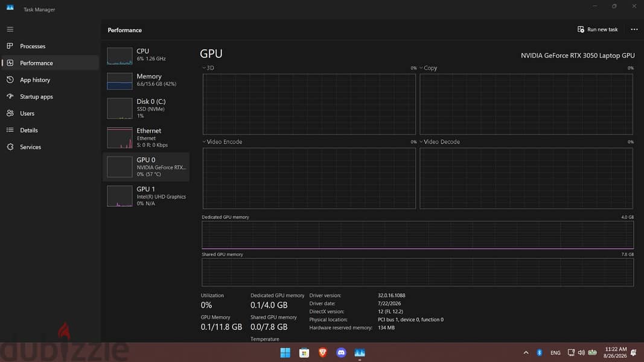The image size is (644, 362).
Task: Click Task Manager taskbar icon
Action: [359, 352]
